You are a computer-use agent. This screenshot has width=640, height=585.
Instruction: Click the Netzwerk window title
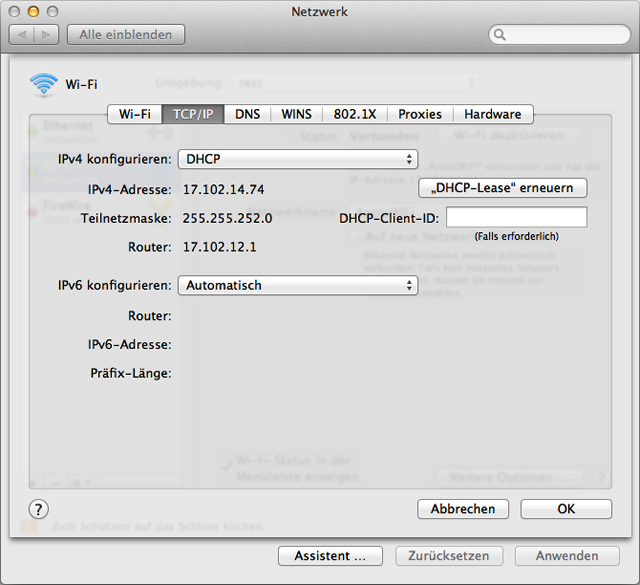[x=320, y=12]
